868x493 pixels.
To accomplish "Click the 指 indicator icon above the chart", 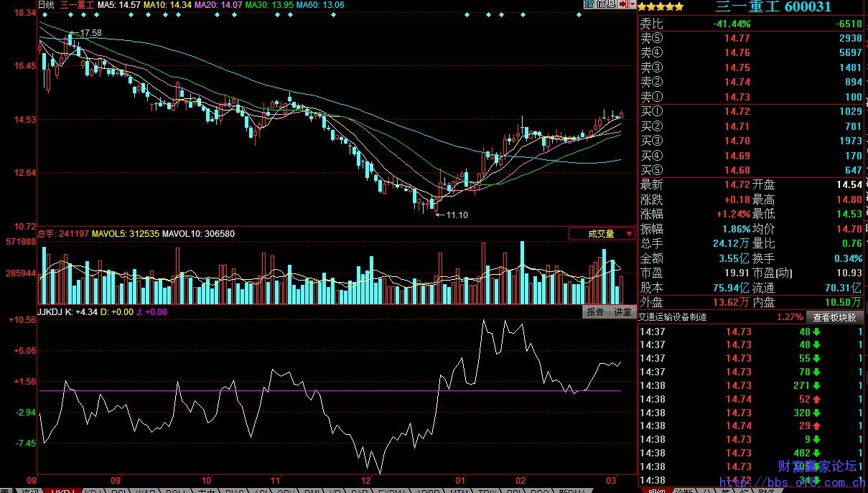I will point(587,4).
